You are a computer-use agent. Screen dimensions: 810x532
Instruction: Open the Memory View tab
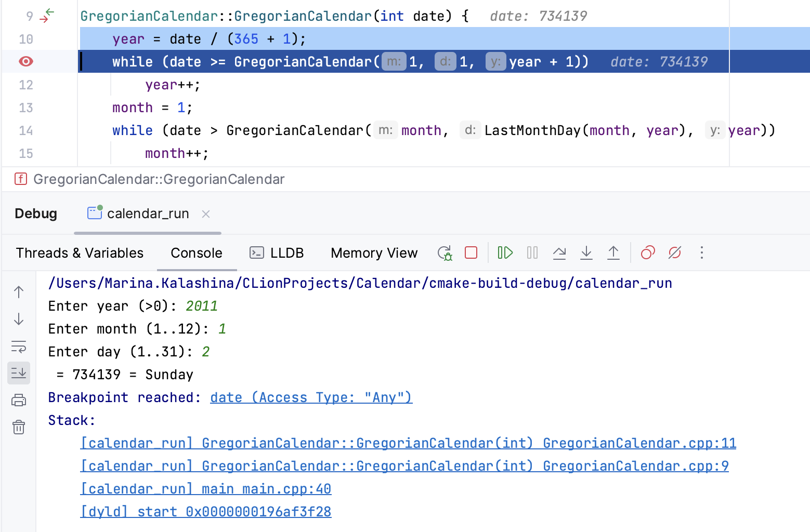point(374,253)
